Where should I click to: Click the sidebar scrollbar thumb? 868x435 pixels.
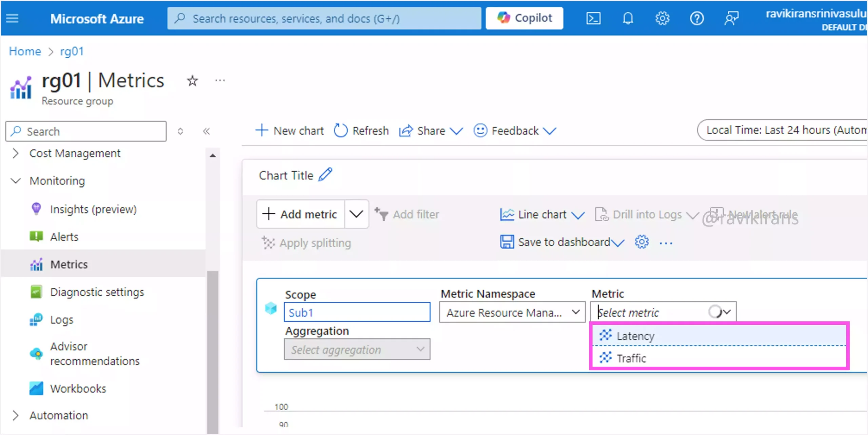click(x=213, y=352)
